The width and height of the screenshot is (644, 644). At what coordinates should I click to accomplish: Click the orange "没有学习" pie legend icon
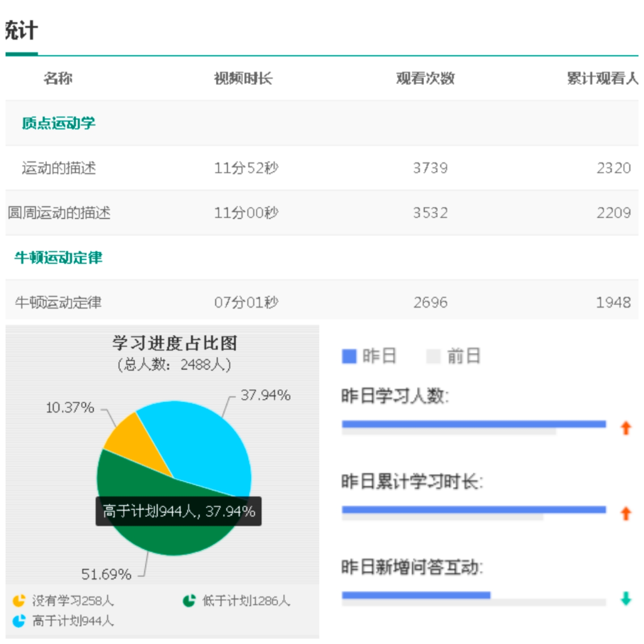[x=18, y=602]
